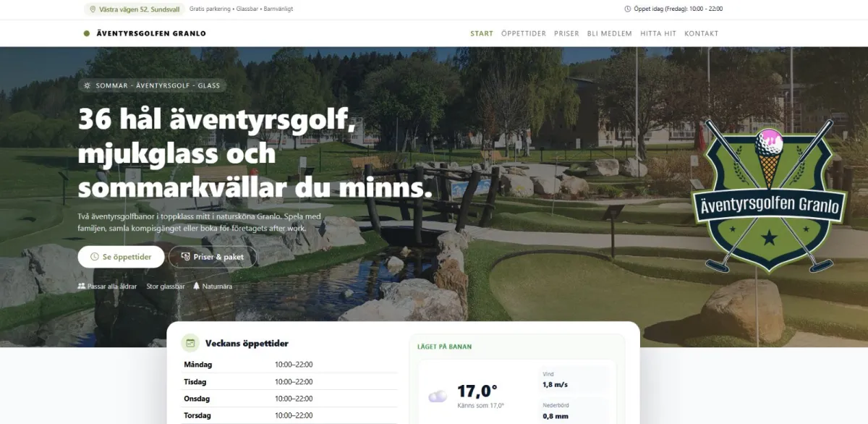Click the Äventyrsgolfen Granlo site title
Screen dimensions: 868x424
[151, 33]
